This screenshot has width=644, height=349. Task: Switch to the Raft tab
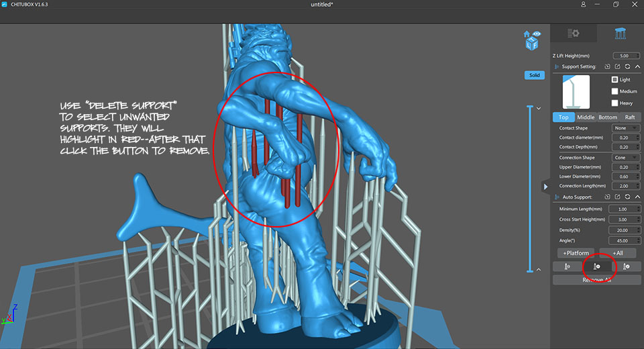[630, 117]
